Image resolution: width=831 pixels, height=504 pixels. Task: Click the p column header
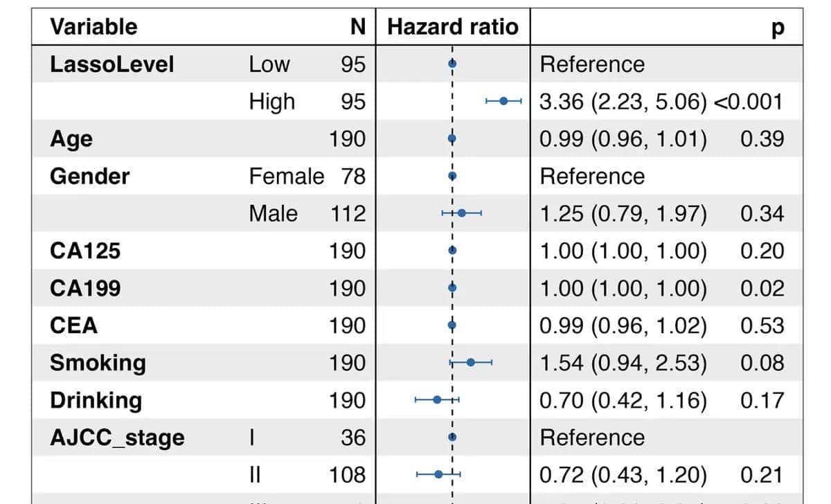coord(778,27)
